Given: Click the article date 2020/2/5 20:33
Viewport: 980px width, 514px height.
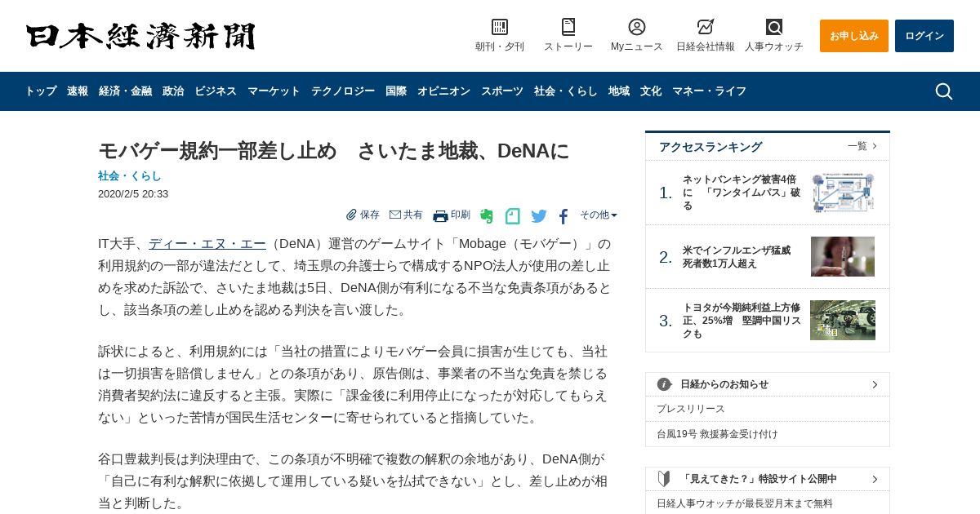Looking at the screenshot, I should click(133, 194).
